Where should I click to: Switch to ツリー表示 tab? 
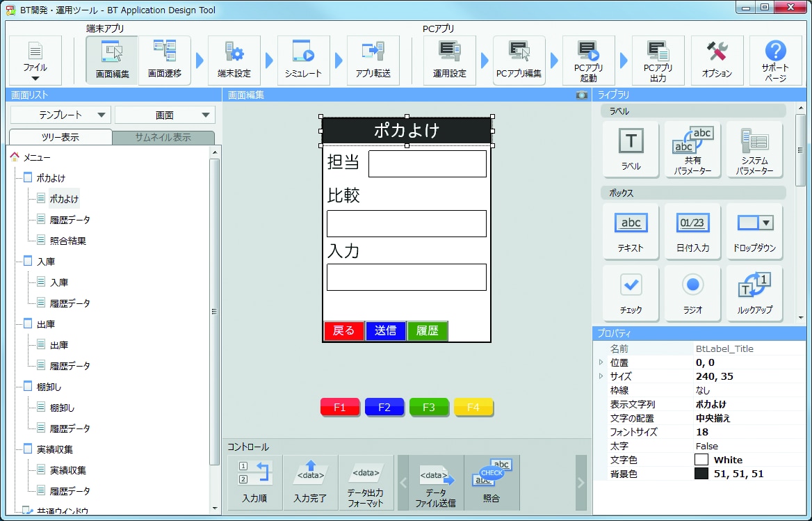point(60,137)
